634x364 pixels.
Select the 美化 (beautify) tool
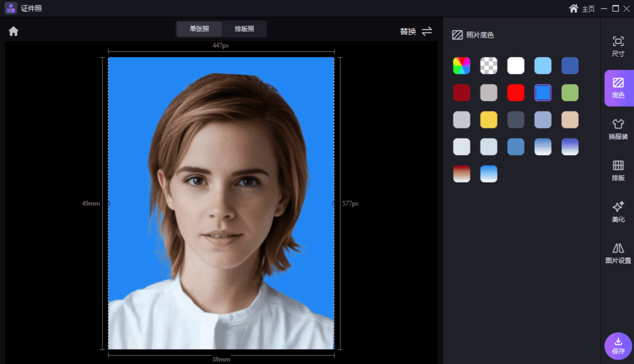(618, 212)
